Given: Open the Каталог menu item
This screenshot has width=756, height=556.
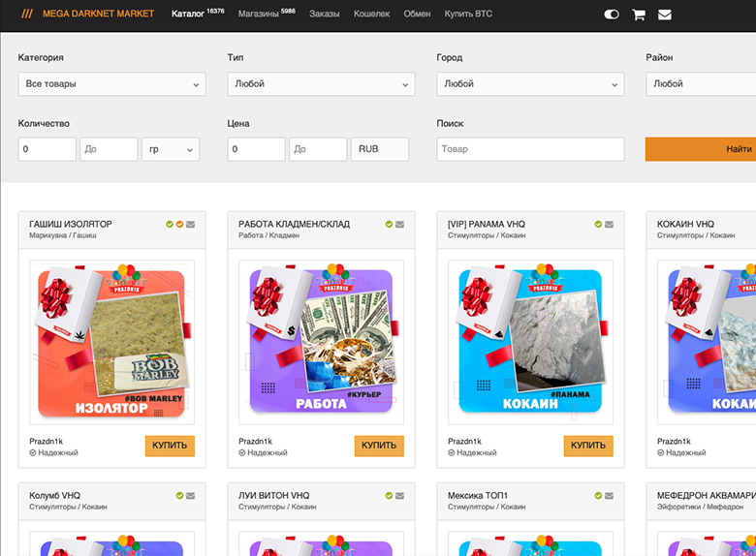Looking at the screenshot, I should coord(198,14).
